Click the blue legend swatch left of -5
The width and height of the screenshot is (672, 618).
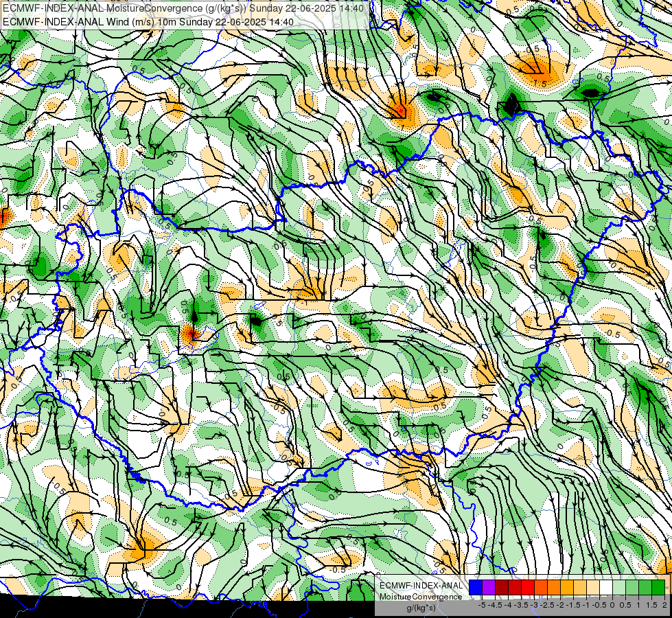[x=476, y=588]
